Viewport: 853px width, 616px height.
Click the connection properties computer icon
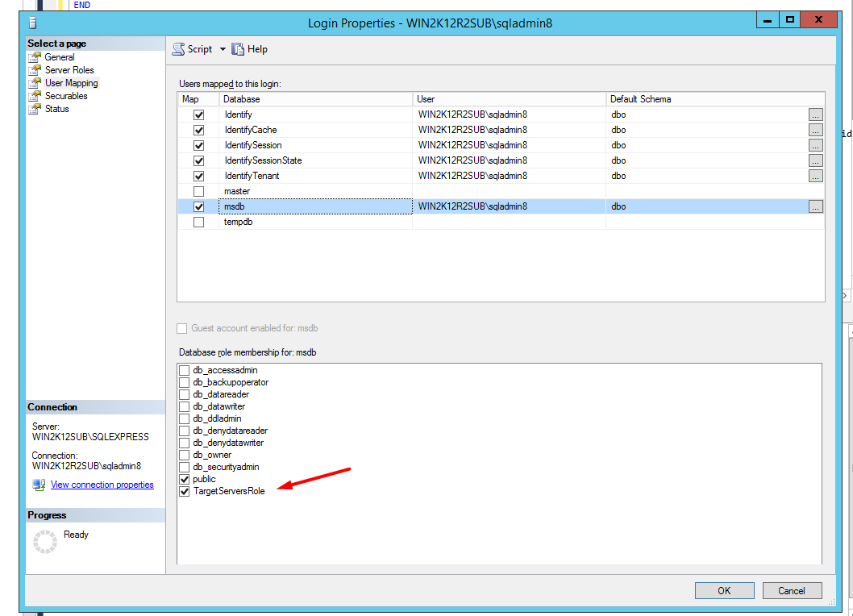pos(39,485)
